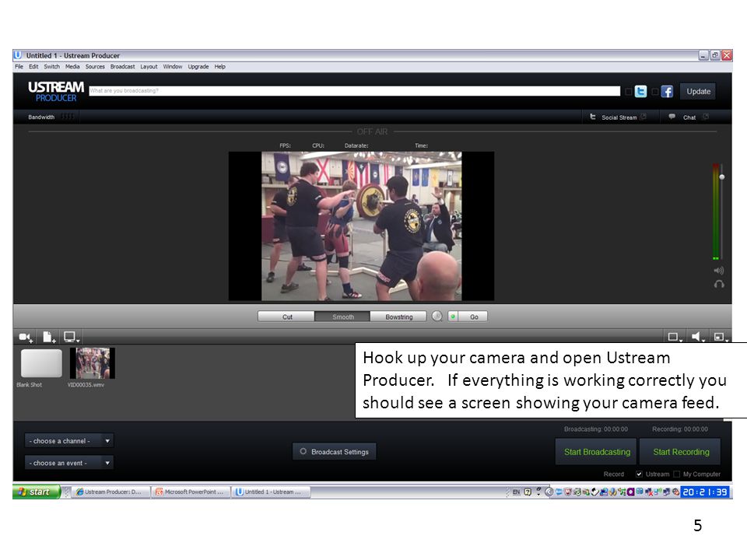Open the Windows Start menu
The image size is (747, 560).
pyautogui.click(x=37, y=492)
